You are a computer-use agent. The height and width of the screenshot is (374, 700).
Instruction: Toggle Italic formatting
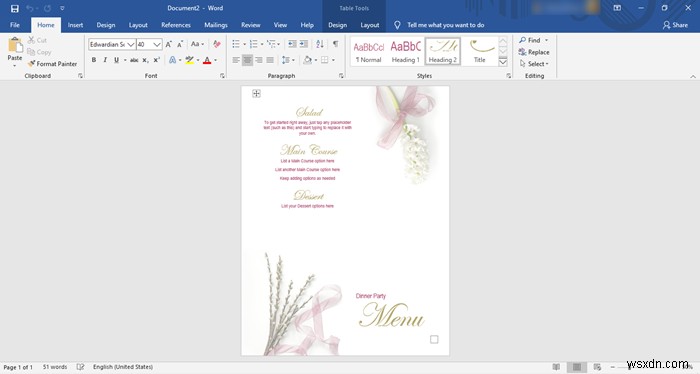(x=105, y=60)
